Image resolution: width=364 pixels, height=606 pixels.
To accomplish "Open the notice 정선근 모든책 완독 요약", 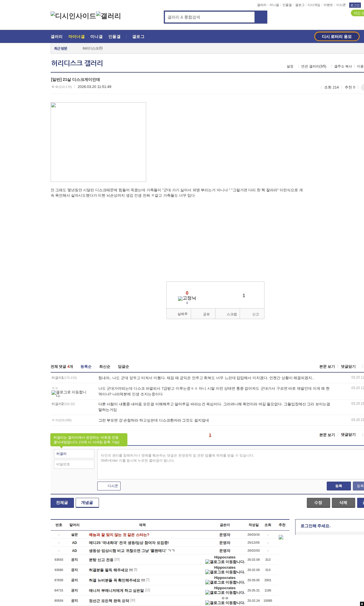I will coord(109,601).
